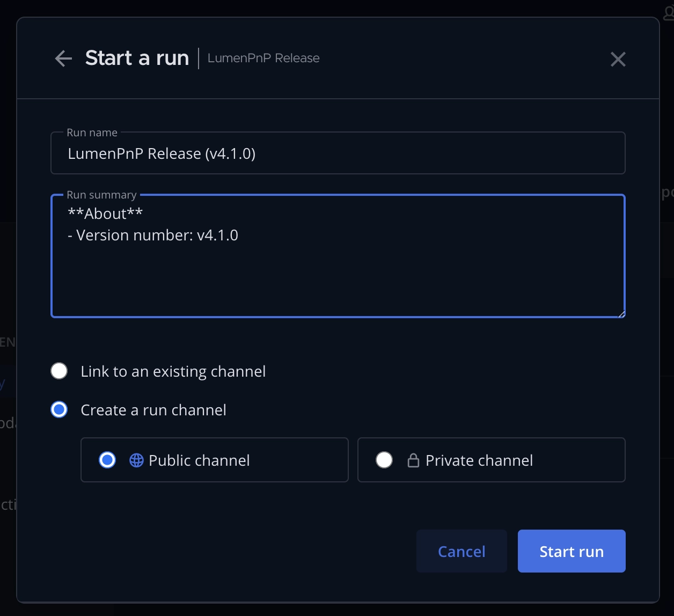Click the 'Create a run channel' label
Image resolution: width=674 pixels, height=616 pixels.
[x=153, y=410]
